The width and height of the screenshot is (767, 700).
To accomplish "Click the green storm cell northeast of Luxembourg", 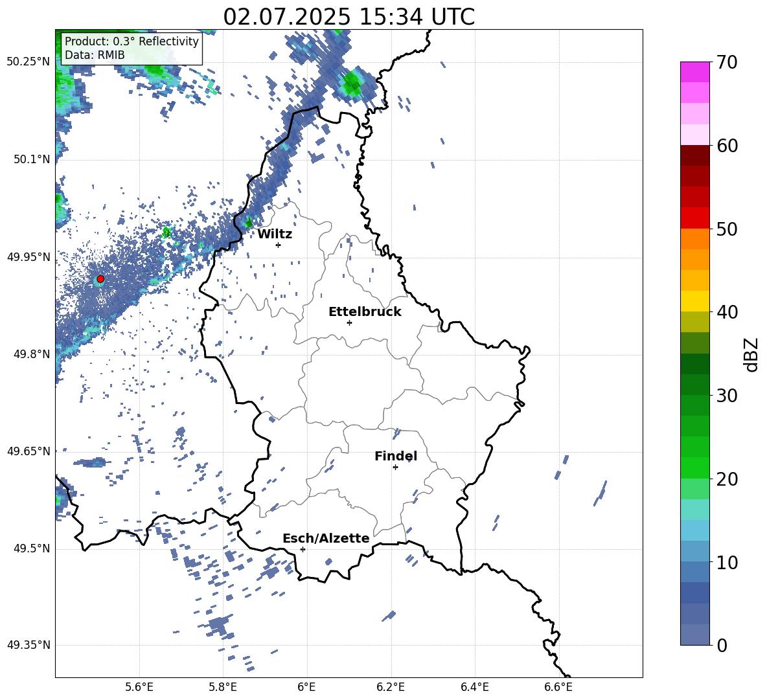I will (x=352, y=83).
